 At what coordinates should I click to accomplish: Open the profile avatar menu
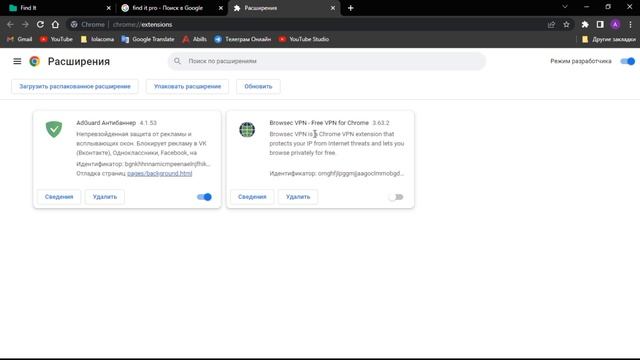tap(615, 24)
